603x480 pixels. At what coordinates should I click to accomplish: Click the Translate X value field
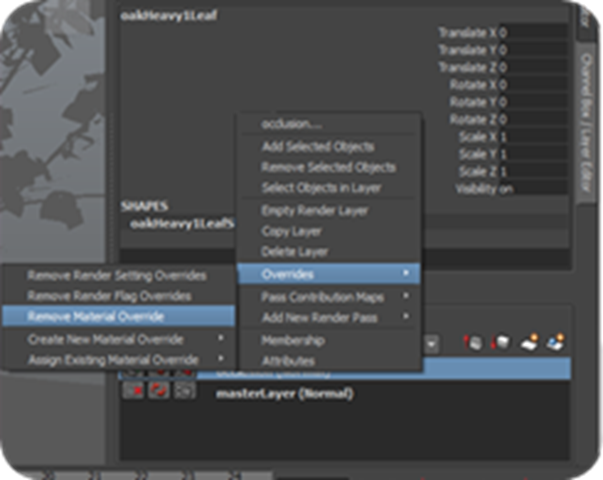tap(533, 33)
